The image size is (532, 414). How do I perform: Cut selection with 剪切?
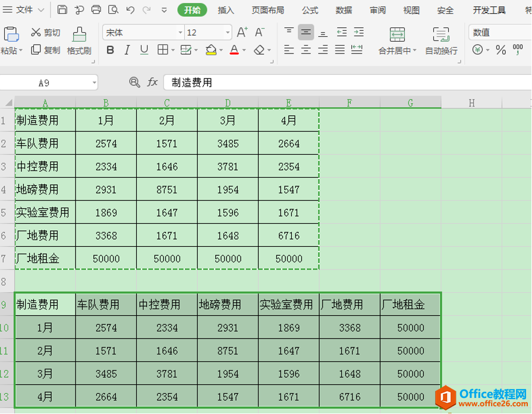click(45, 32)
